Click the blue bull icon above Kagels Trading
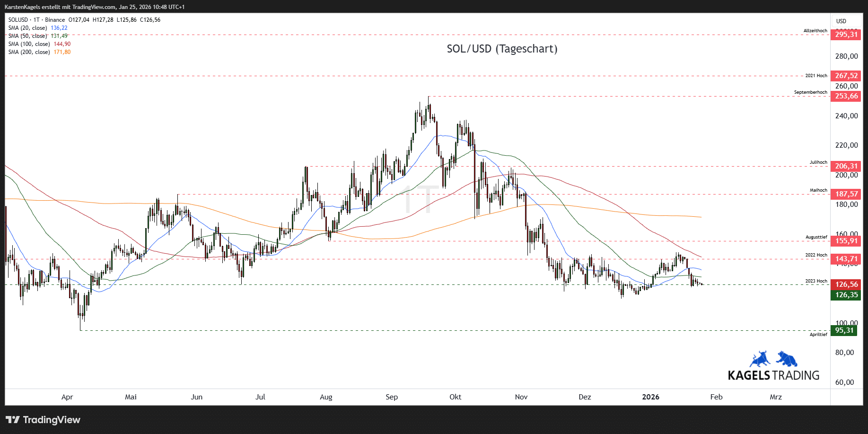868x434 pixels. 760,359
